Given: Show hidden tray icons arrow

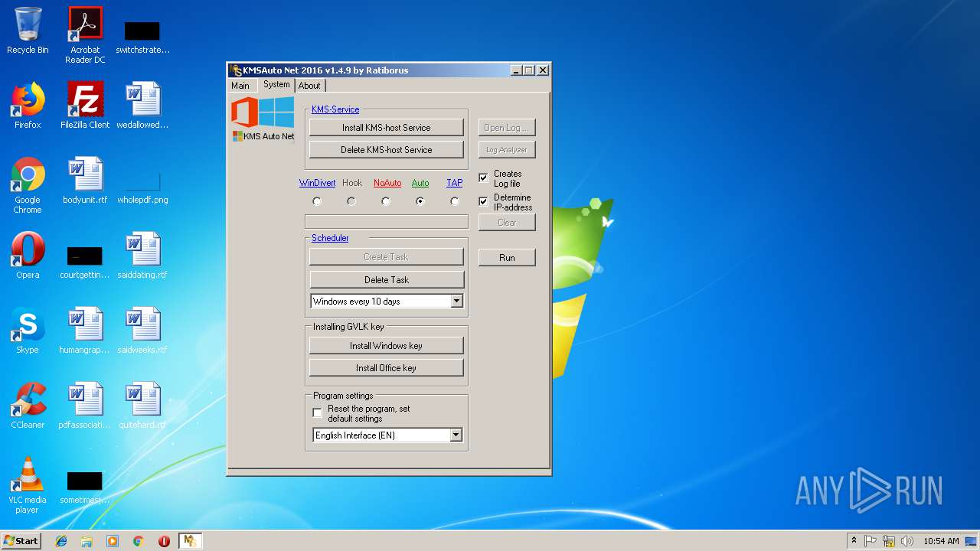Looking at the screenshot, I should coord(854,541).
